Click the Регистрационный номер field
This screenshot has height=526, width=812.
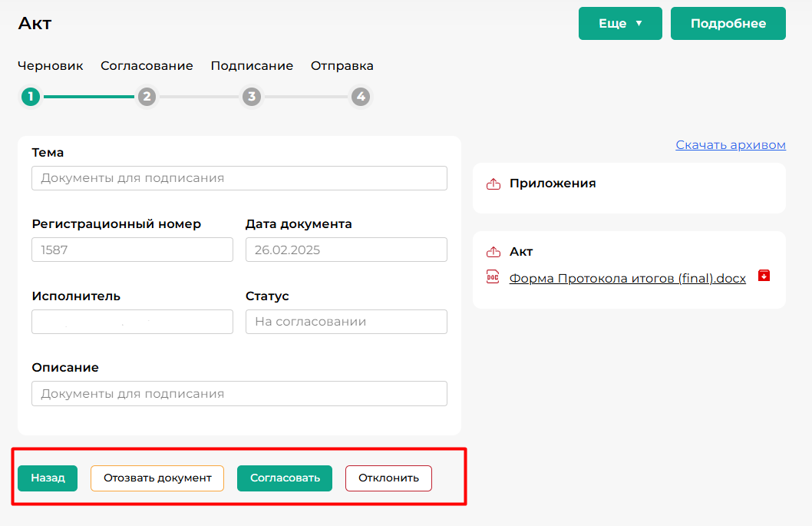click(x=132, y=250)
